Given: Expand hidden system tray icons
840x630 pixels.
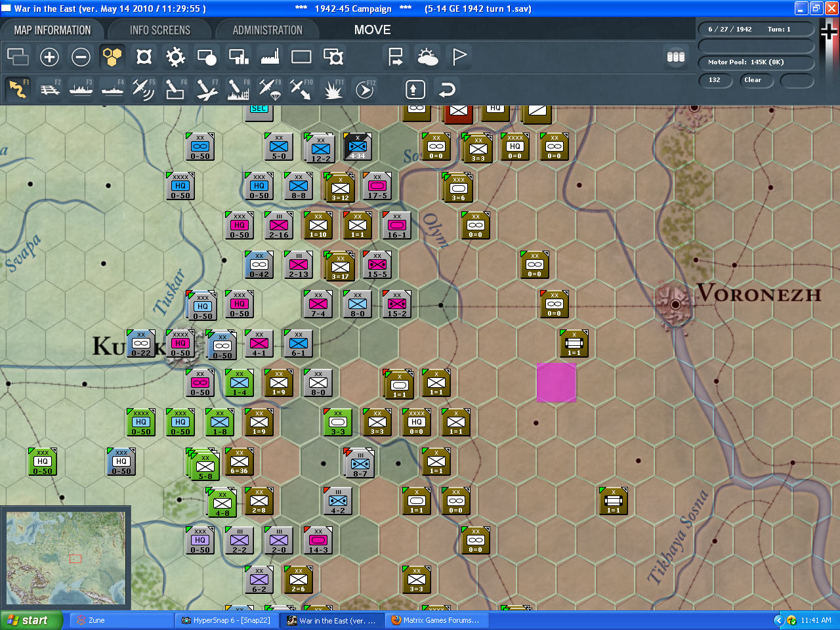Looking at the screenshot, I should 778,620.
